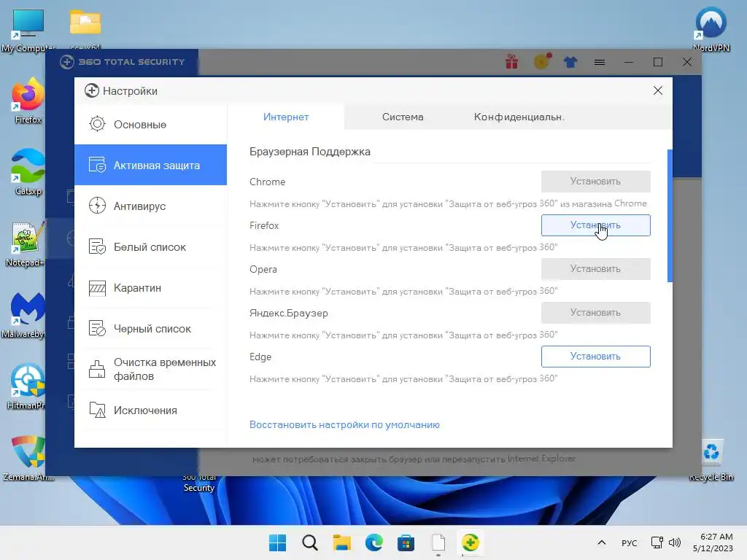Open Microsoft Edge from the taskbar

(x=374, y=542)
